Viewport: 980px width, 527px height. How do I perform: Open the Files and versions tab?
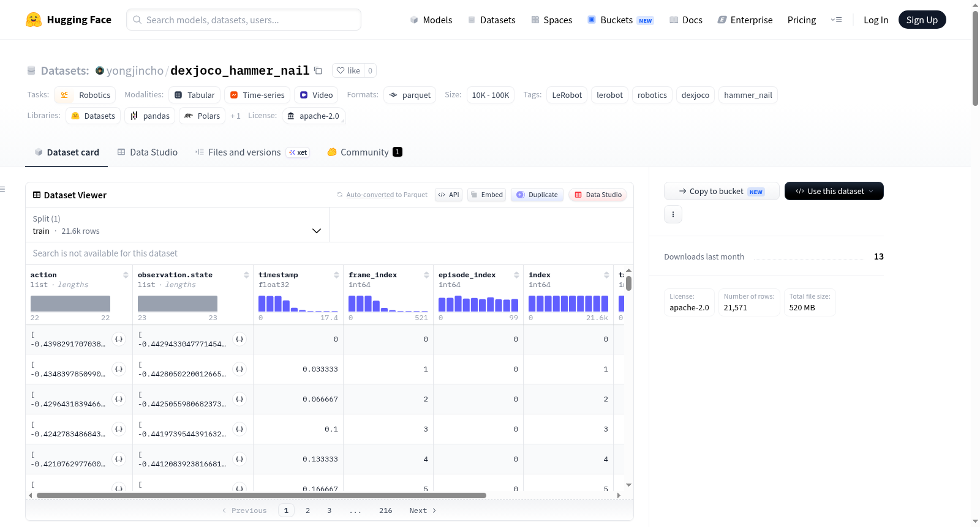[252, 152]
